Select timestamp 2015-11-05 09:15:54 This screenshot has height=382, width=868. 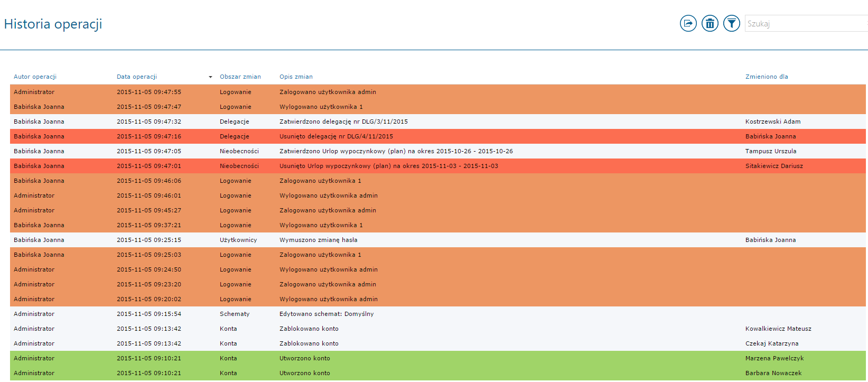pyautogui.click(x=149, y=314)
